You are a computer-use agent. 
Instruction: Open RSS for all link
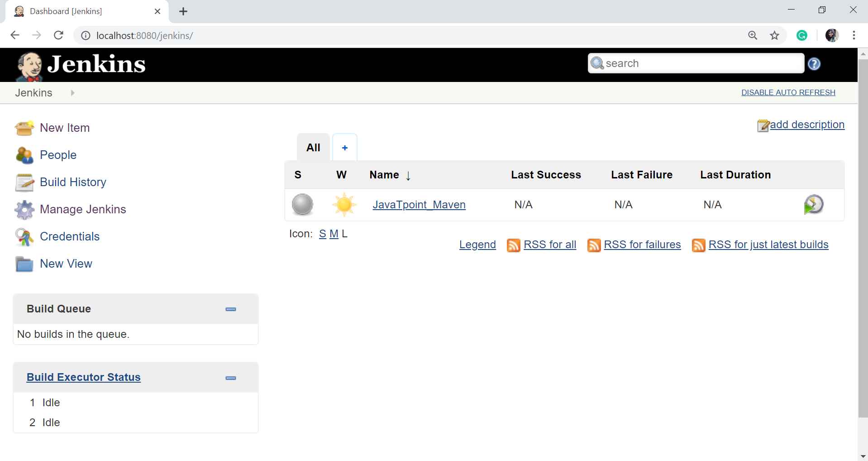(550, 245)
